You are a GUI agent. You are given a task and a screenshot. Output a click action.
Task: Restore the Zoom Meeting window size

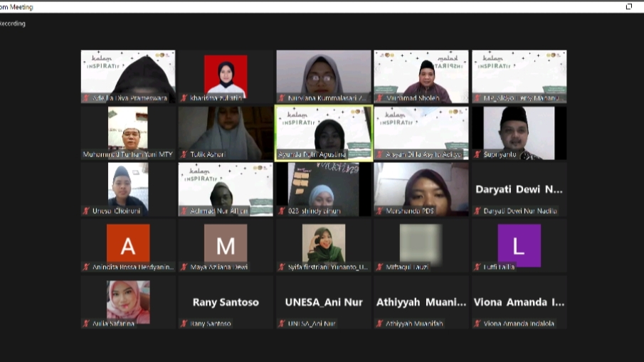[x=628, y=6]
